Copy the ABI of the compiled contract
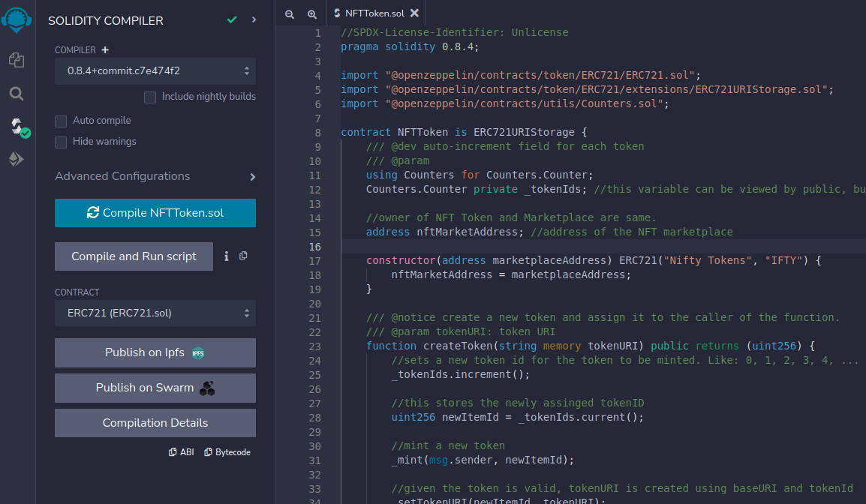 click(x=181, y=451)
